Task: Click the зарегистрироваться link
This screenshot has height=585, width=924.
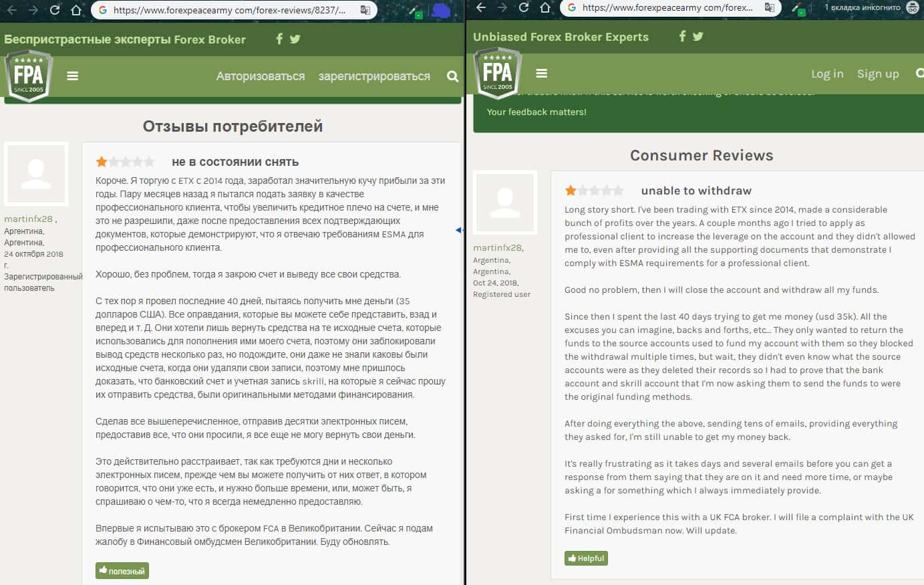Action: [374, 76]
